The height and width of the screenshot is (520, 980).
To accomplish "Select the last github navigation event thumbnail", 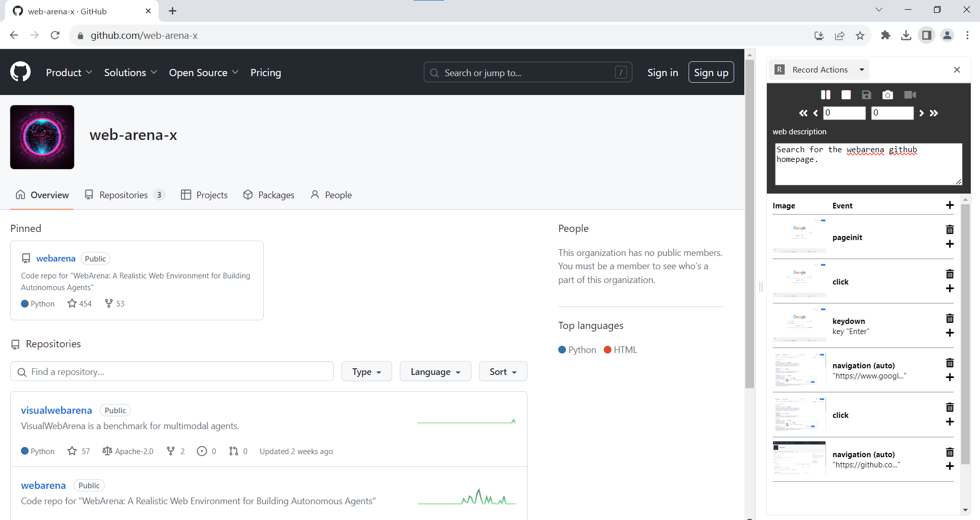I will pos(799,459).
